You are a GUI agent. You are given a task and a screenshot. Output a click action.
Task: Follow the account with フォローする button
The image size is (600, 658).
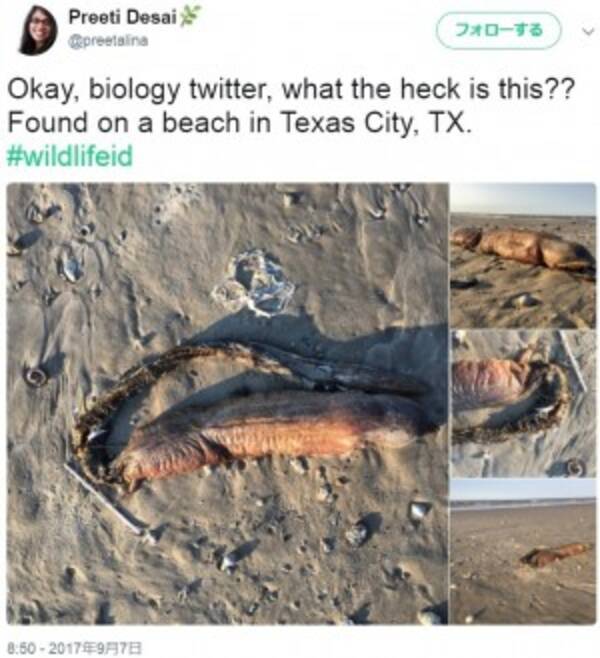click(x=499, y=31)
